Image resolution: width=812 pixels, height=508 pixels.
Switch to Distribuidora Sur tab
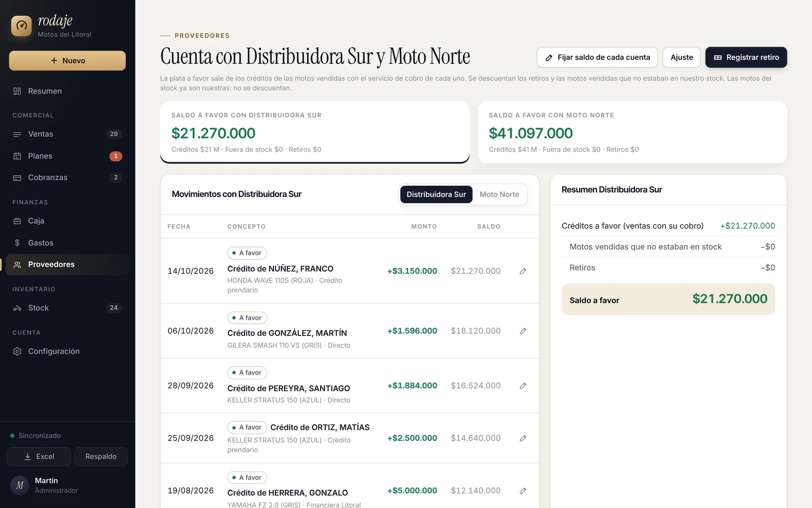[x=436, y=195]
